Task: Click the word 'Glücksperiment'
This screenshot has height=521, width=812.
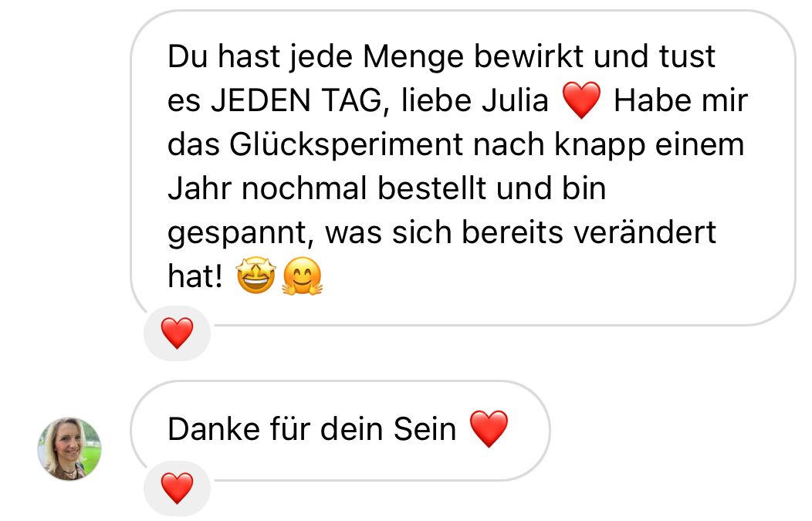Action: [346, 145]
